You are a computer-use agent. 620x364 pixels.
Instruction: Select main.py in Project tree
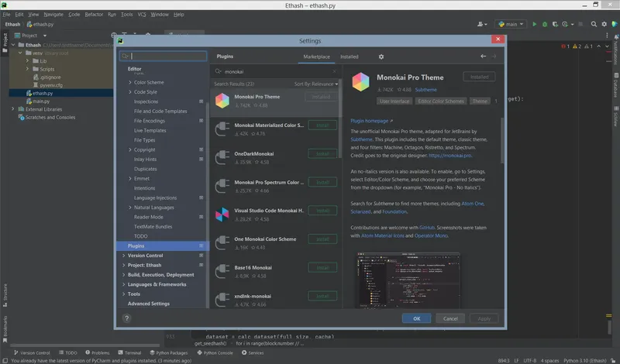pyautogui.click(x=41, y=101)
